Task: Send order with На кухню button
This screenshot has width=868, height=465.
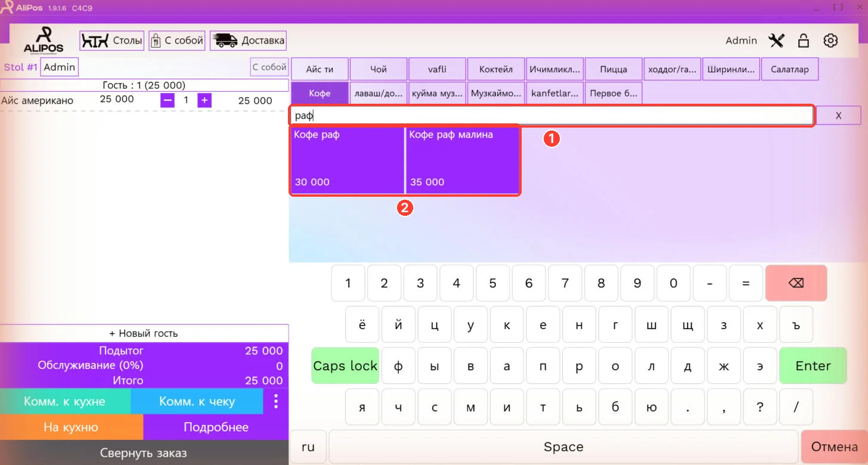Action: (x=71, y=427)
